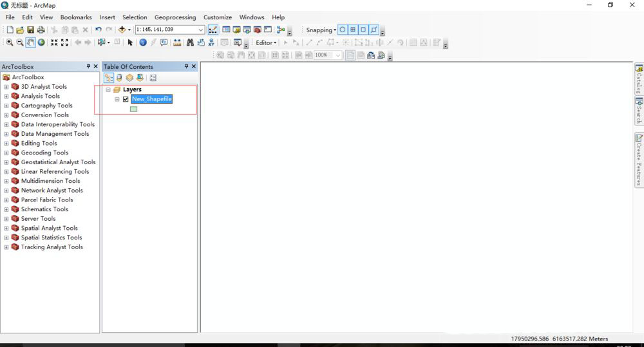
Task: Open the Search side tab
Action: tap(639, 111)
